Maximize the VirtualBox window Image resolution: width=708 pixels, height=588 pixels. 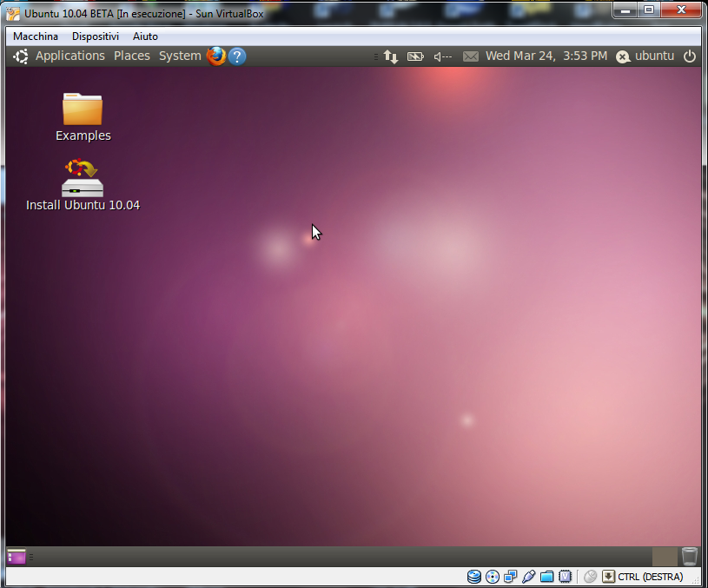click(649, 10)
